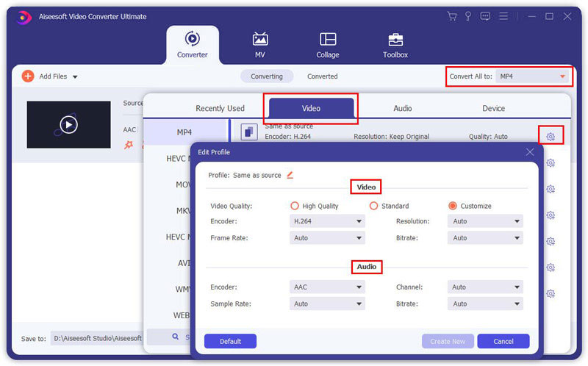
Task: Open the shopping cart icon in title bar
Action: coord(452,16)
